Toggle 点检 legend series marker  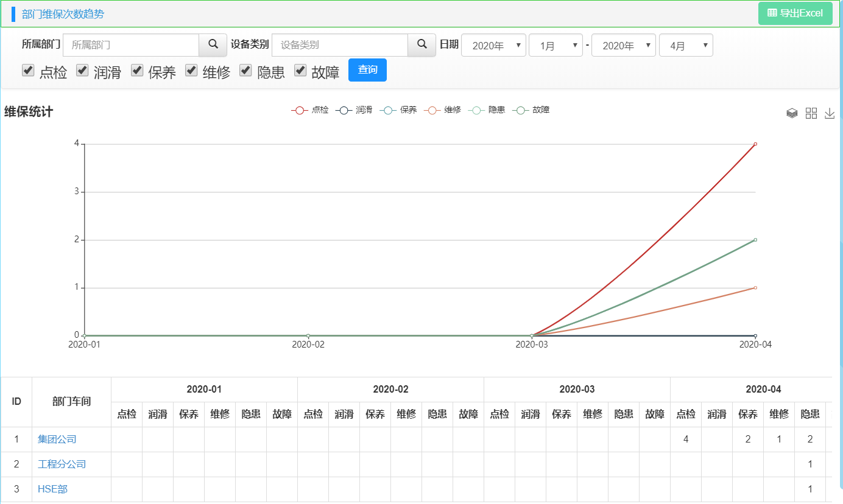[299, 110]
